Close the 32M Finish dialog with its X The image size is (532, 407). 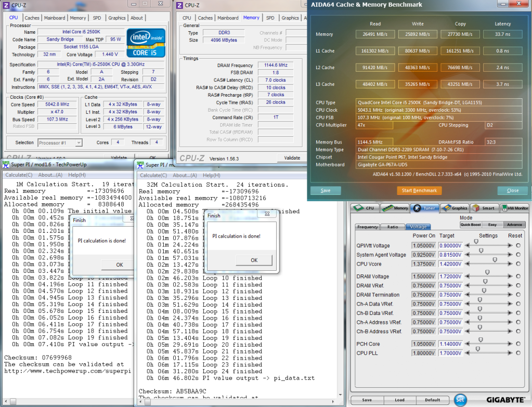(267, 214)
